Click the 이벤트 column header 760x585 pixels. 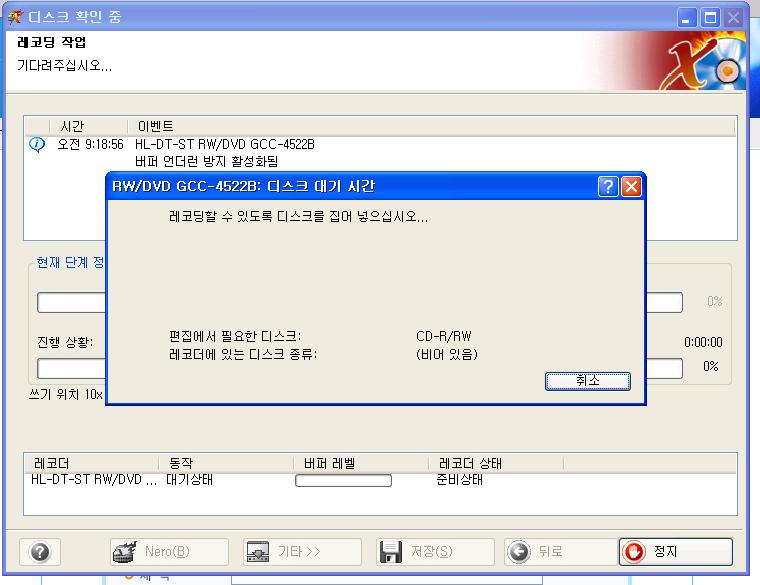click(x=431, y=126)
